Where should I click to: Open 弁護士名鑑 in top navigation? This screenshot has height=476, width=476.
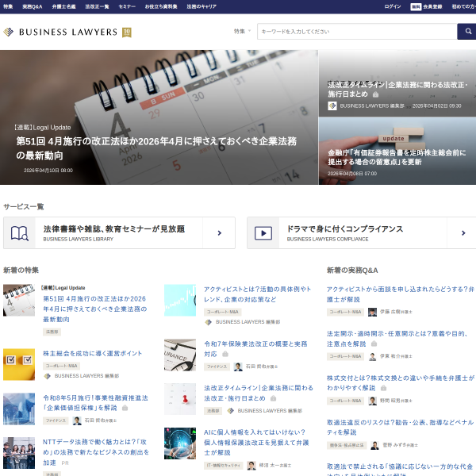(x=63, y=6)
